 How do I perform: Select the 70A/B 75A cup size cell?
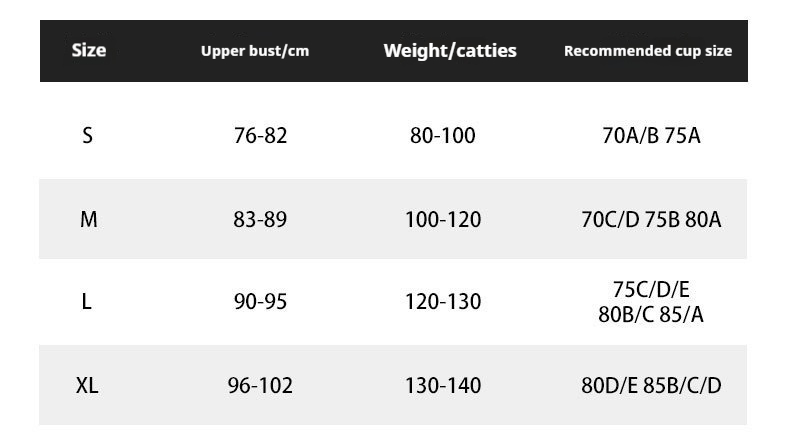coord(651,136)
